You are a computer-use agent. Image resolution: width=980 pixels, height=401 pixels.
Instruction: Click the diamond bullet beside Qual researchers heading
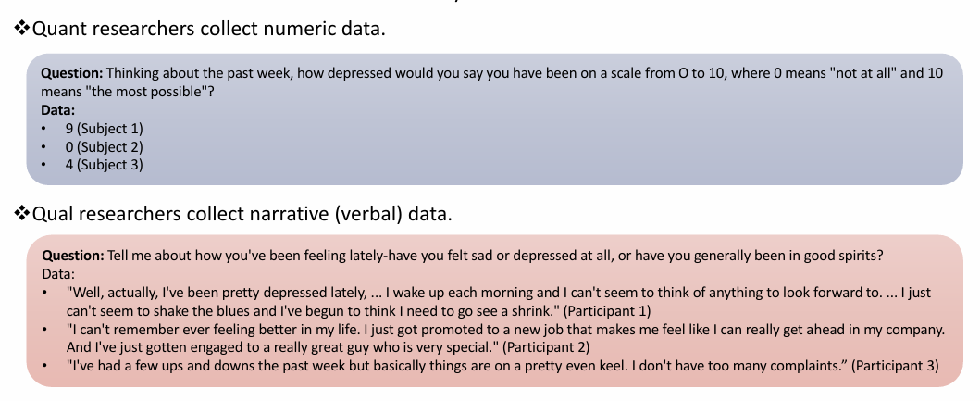pyautogui.click(x=22, y=216)
